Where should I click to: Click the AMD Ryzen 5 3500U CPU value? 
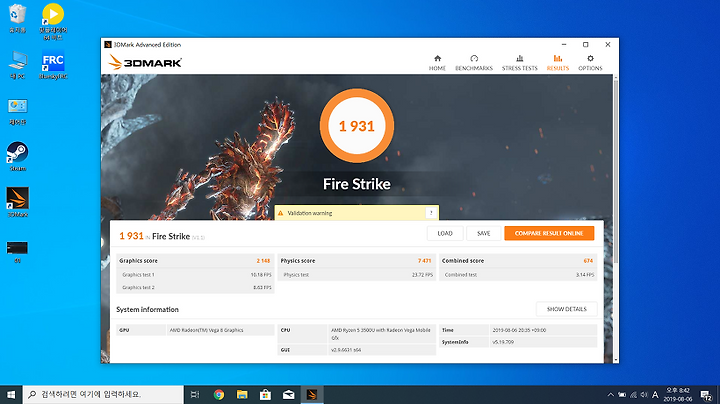click(x=381, y=333)
